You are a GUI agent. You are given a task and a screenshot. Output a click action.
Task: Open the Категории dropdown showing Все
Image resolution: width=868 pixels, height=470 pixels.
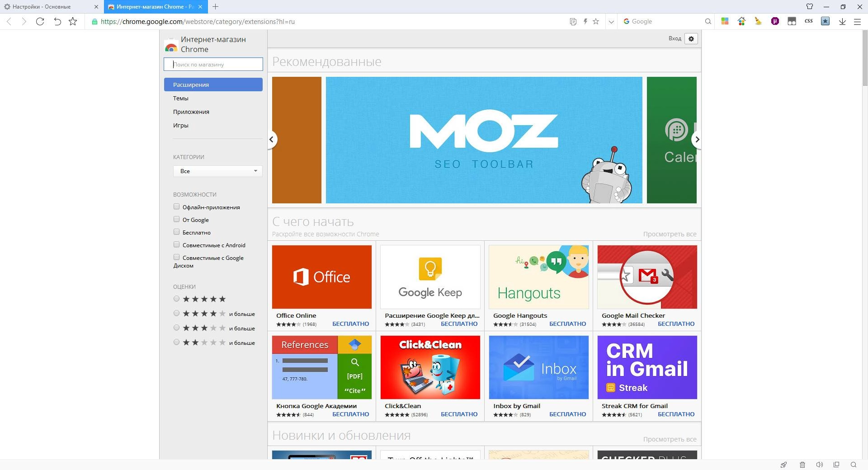click(x=218, y=171)
